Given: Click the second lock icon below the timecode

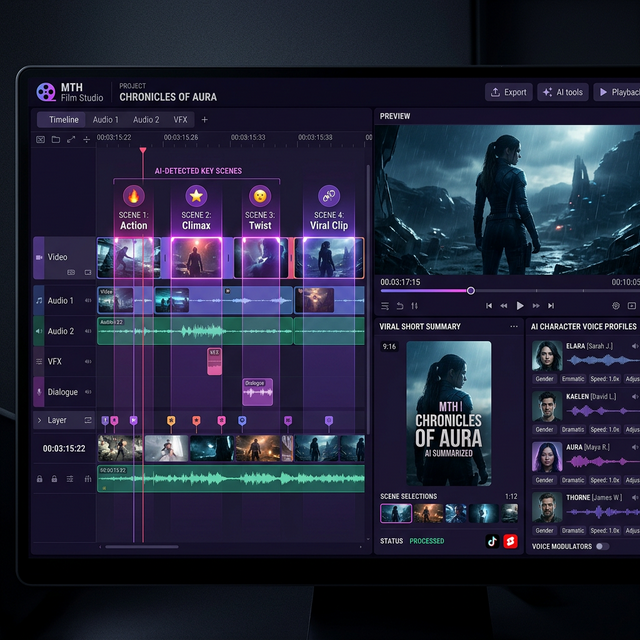Looking at the screenshot, I should (54, 479).
